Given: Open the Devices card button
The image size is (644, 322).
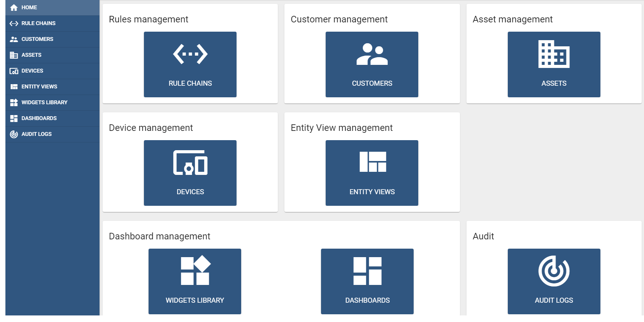Looking at the screenshot, I should click(190, 173).
